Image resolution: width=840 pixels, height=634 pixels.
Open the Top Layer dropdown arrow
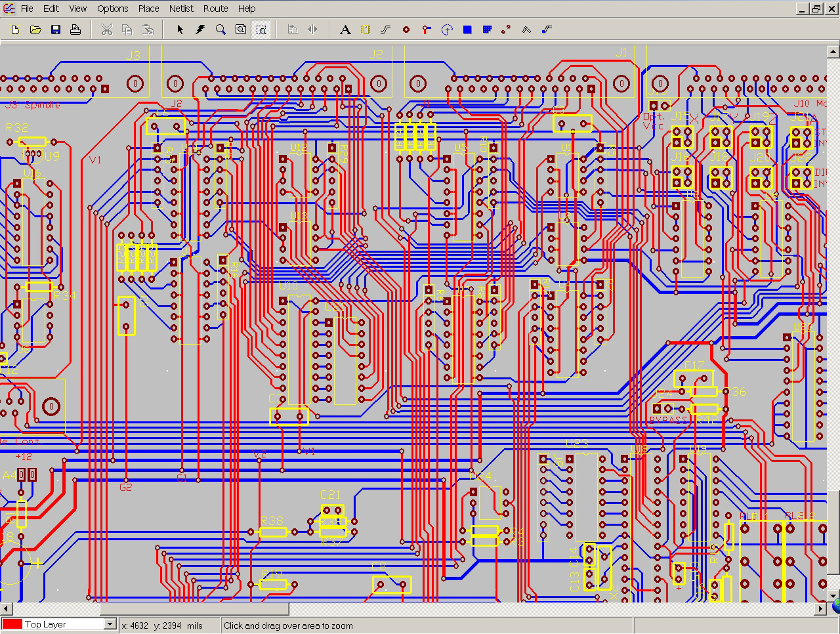click(110, 624)
